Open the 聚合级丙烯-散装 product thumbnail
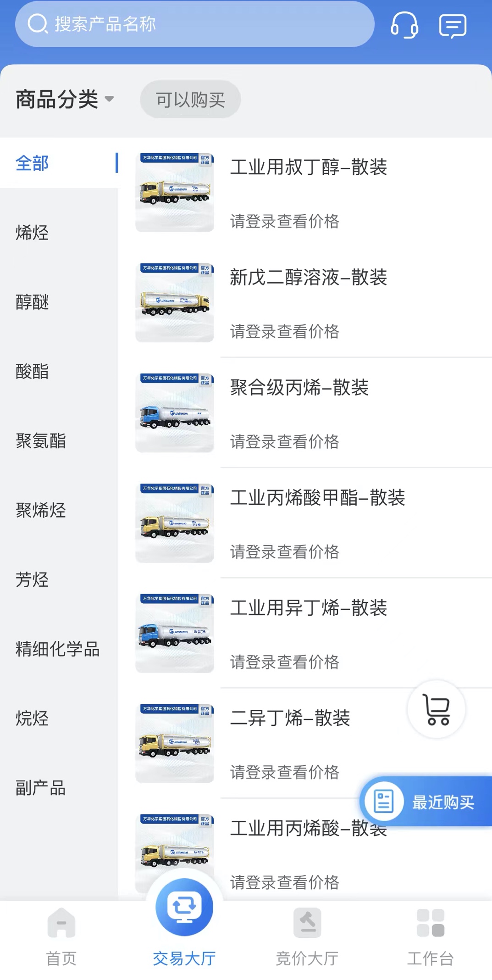The width and height of the screenshot is (492, 980). 175,413
